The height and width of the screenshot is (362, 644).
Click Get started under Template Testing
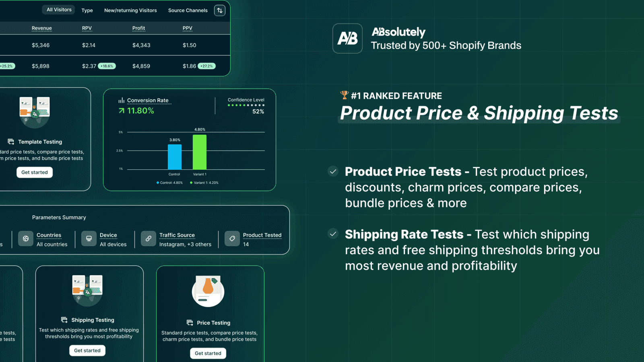(x=35, y=172)
